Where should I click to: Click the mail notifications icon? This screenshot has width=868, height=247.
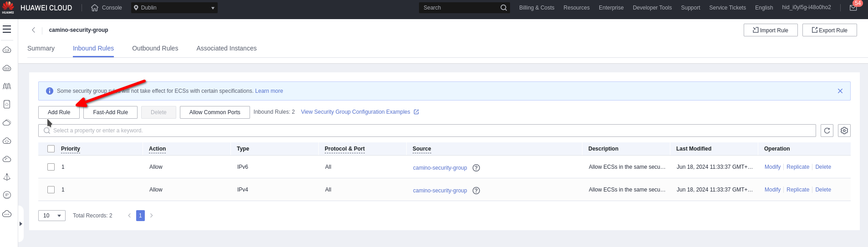pos(853,8)
